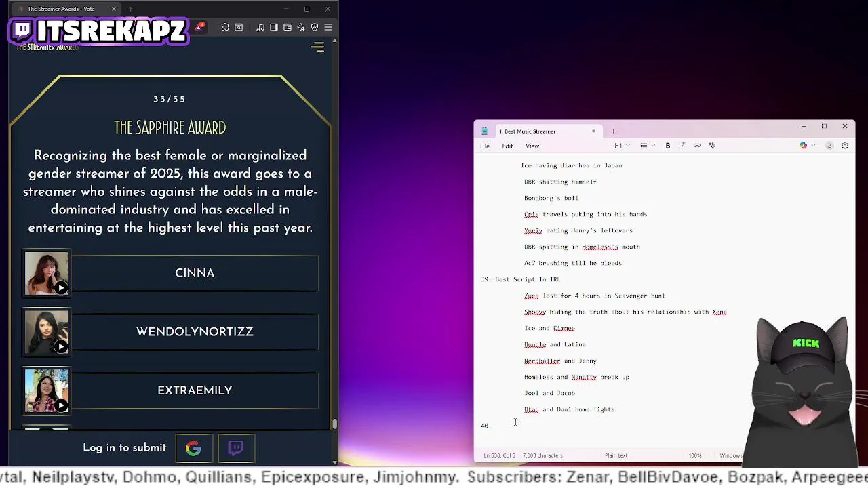Viewport: 868px width, 488px height.
Task: Toggle the browser sidebar panel icon
Action: click(274, 27)
